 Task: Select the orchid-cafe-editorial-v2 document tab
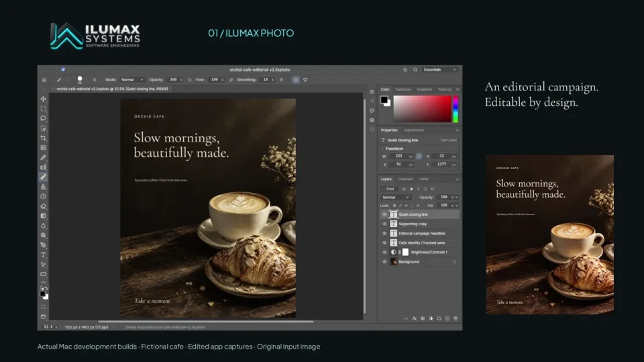(x=112, y=89)
